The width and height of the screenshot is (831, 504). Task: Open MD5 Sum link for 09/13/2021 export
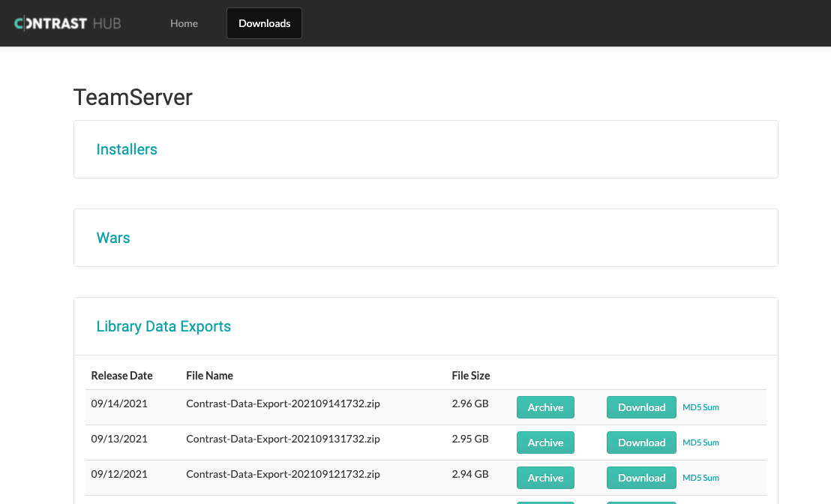tap(700, 442)
